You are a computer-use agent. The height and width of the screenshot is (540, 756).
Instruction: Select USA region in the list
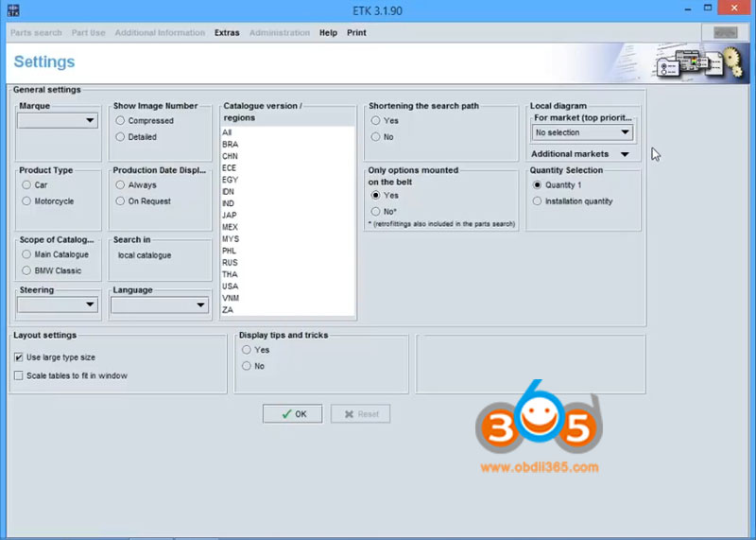288,287
